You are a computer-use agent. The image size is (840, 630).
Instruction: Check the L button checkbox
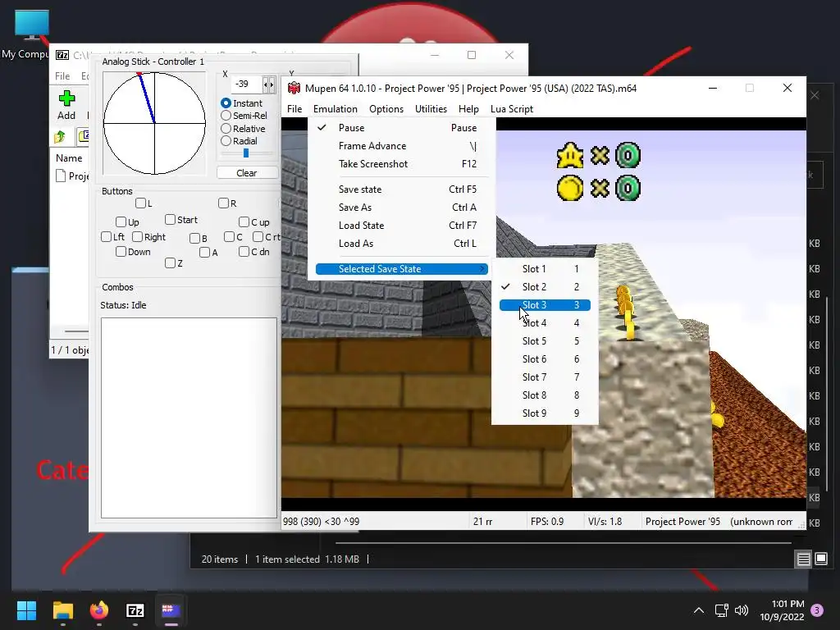pyautogui.click(x=141, y=203)
